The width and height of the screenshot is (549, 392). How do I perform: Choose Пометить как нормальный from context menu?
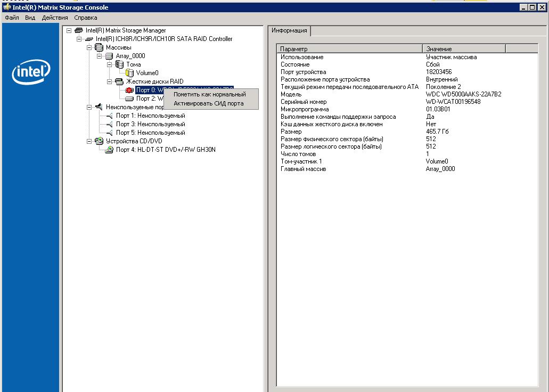tap(210, 94)
